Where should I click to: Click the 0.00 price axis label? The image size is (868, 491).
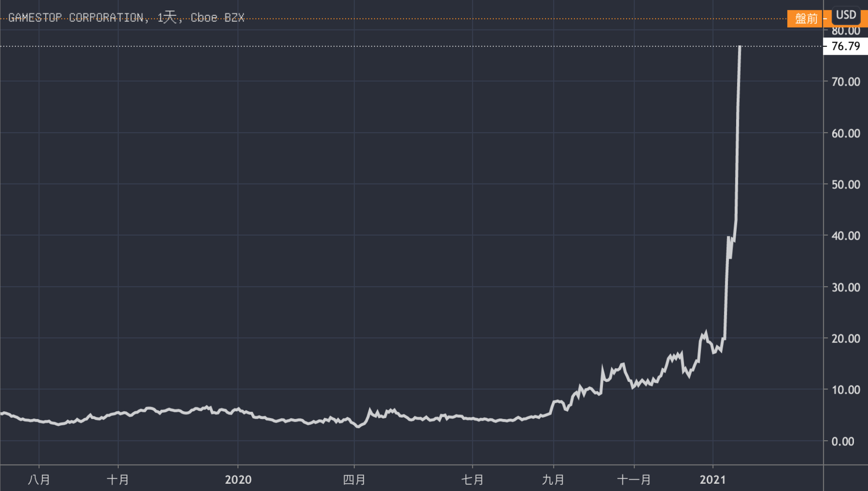(843, 442)
